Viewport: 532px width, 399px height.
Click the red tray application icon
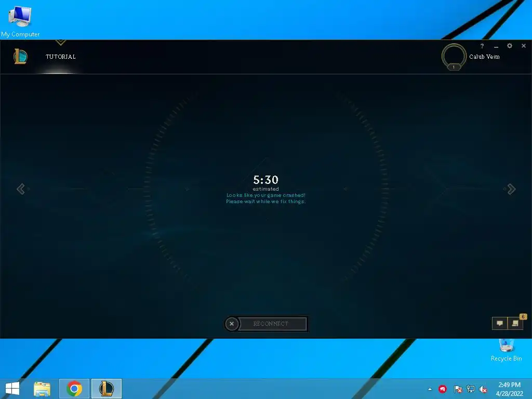443,389
